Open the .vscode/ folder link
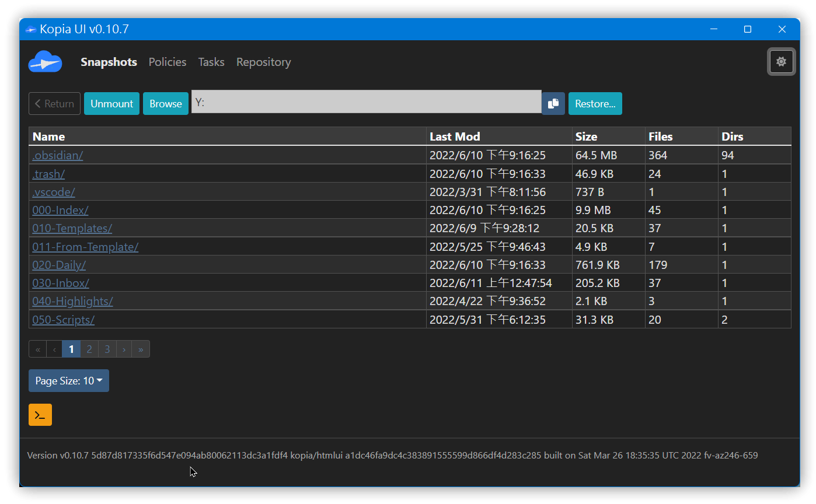Viewport: 816px width, 504px height. click(x=54, y=192)
